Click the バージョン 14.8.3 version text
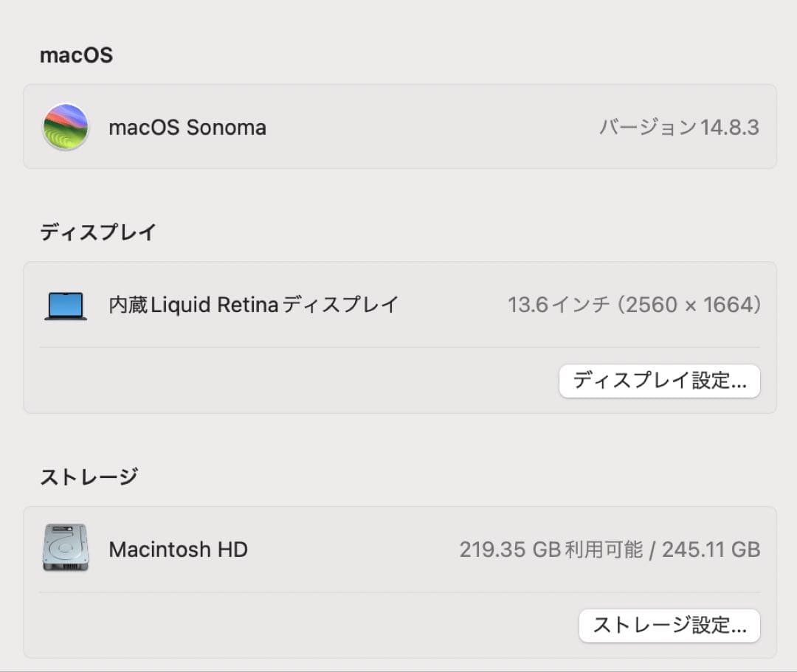This screenshot has width=797, height=672. 679,127
